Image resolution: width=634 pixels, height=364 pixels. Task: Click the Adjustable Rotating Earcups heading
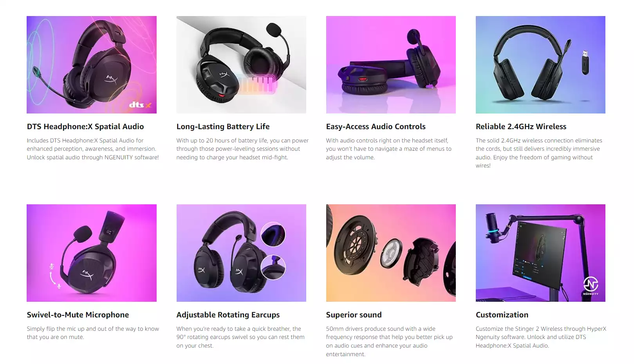click(x=228, y=315)
